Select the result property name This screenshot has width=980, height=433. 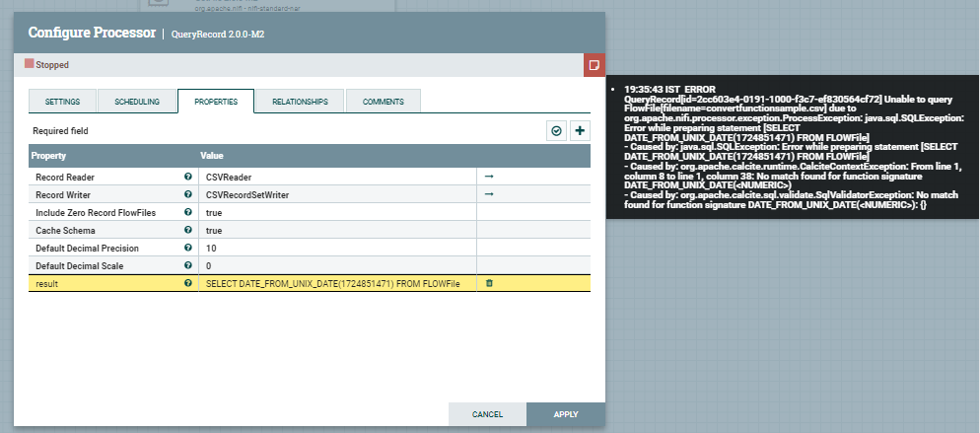coord(47,284)
